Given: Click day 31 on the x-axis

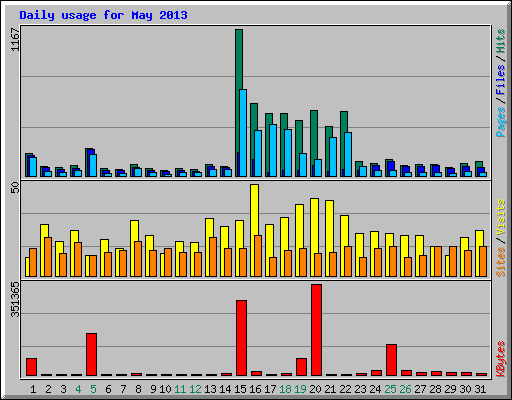Looking at the screenshot, I should coord(480,389).
